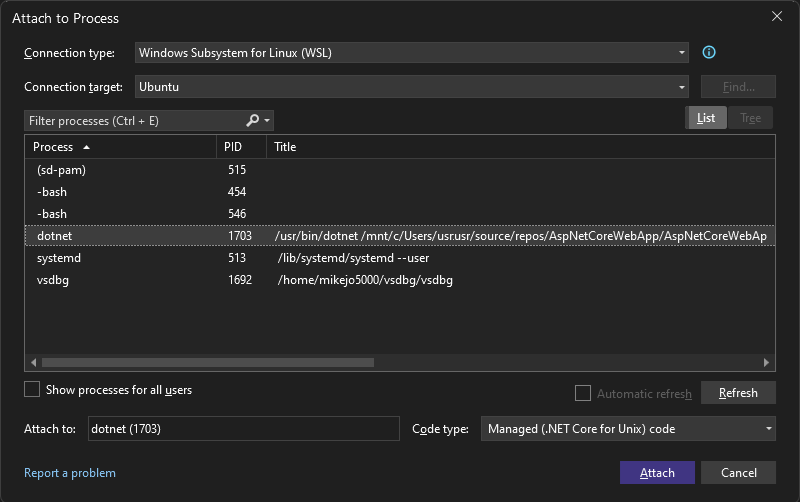800x502 pixels.
Task: Switch to List view
Action: [x=705, y=118]
